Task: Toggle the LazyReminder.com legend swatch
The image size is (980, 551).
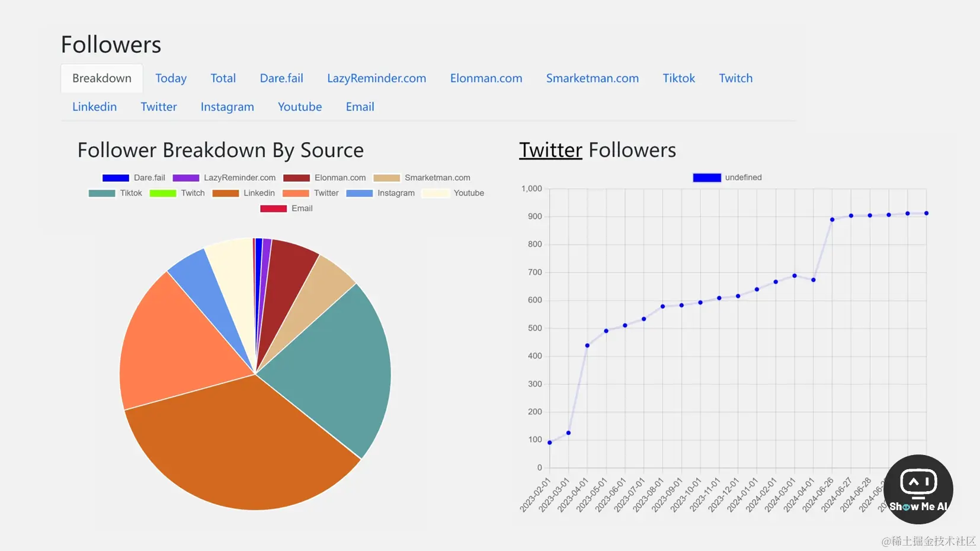Action: 185,178
